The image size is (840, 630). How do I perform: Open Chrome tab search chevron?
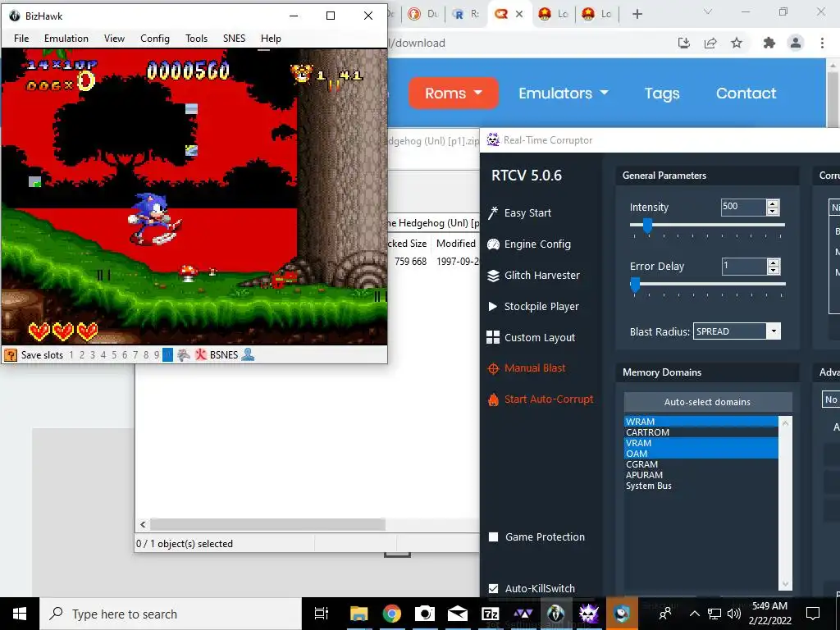708,11
